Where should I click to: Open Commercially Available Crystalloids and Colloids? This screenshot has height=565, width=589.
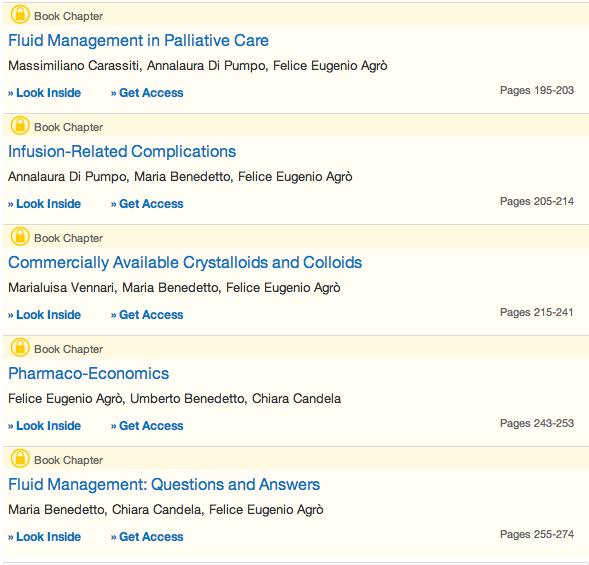[185, 263]
